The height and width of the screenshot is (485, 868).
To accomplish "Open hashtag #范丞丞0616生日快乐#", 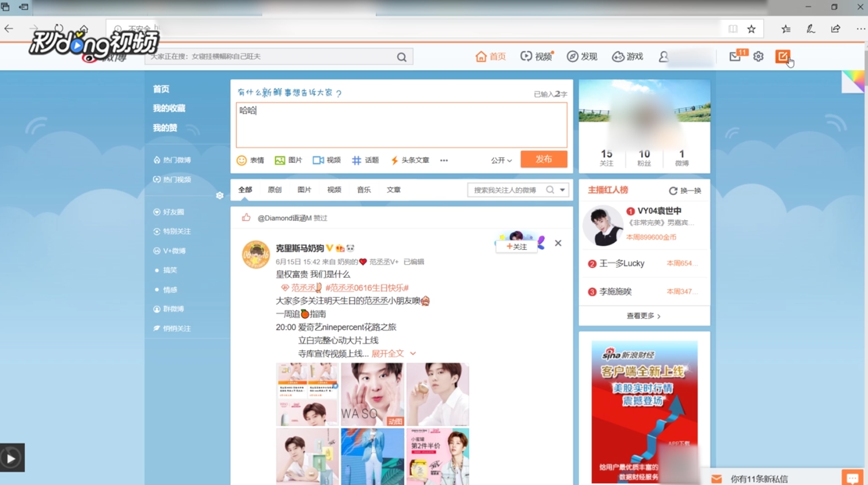I will pyautogui.click(x=367, y=288).
